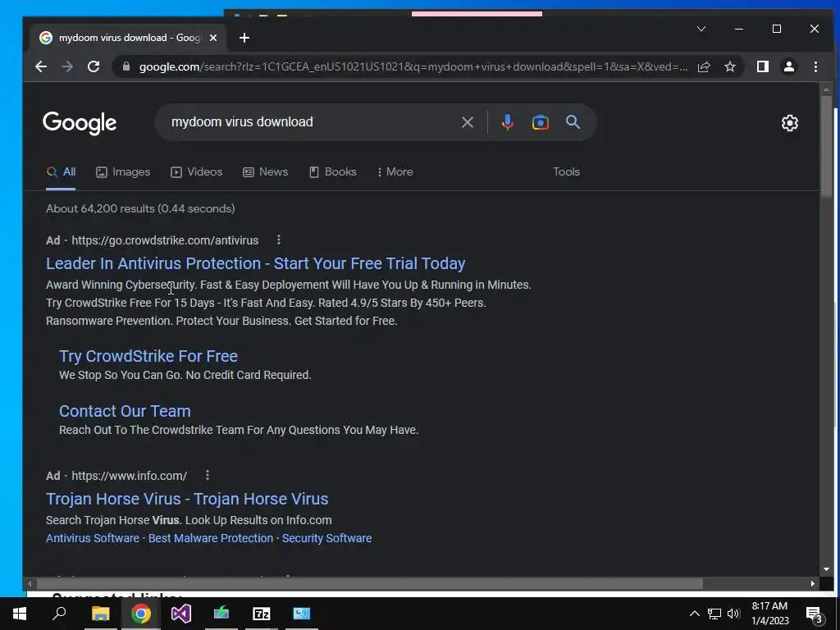Open Google quick settings gear
Viewport: 840px width, 630px height.
pyautogui.click(x=790, y=123)
